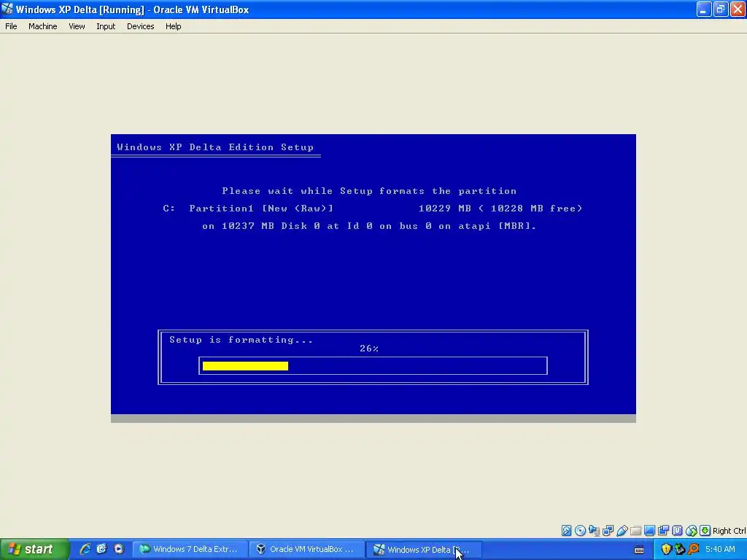Screen dimensions: 747x560
Task: Close the VirtualBox VM window
Action: pos(738,9)
